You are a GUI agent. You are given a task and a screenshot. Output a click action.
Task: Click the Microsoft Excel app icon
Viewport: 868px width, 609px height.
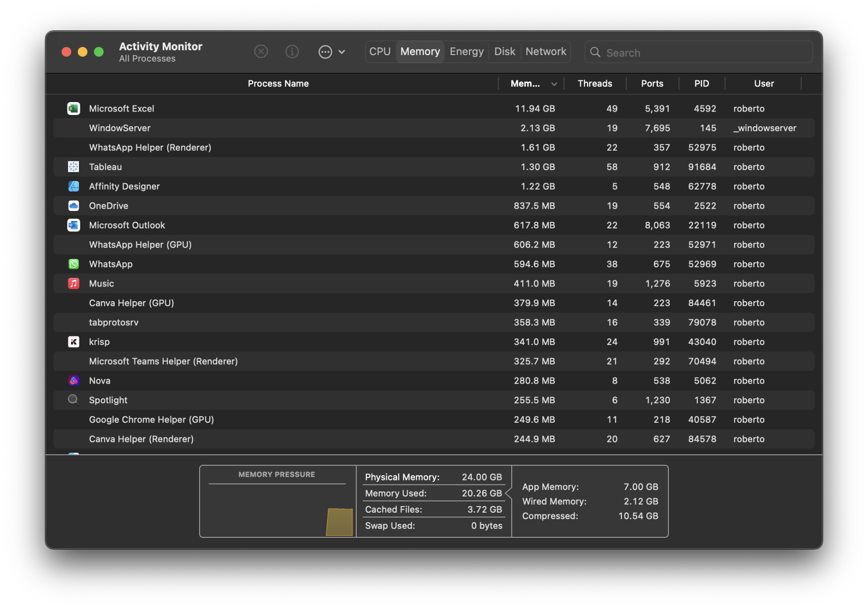(73, 109)
